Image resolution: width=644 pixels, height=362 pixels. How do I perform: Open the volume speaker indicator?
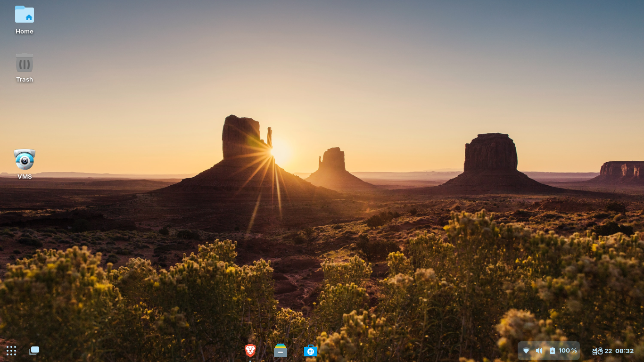539,351
